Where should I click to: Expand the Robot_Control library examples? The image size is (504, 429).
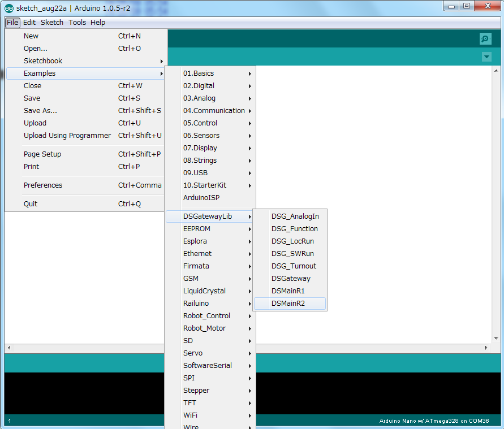click(210, 316)
